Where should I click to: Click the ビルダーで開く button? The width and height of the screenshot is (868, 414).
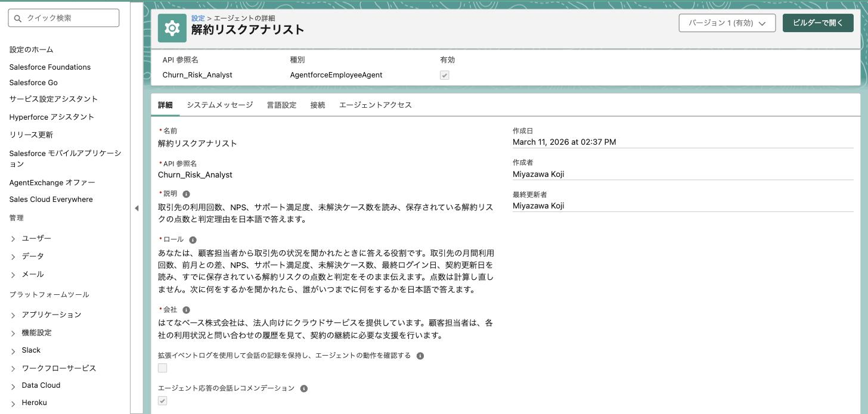(x=818, y=23)
